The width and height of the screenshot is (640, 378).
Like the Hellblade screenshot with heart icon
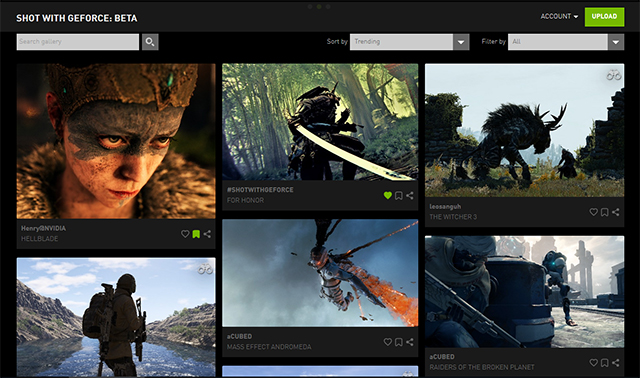tap(185, 234)
